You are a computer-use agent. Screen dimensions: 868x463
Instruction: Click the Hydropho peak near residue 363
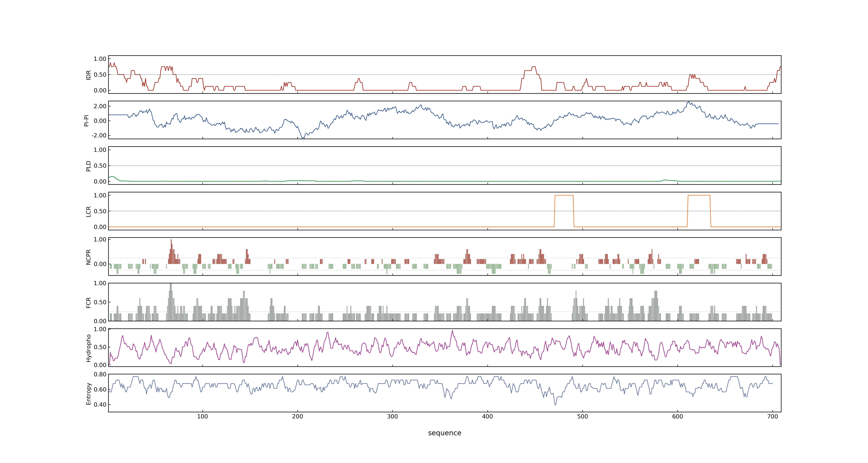[x=452, y=332]
